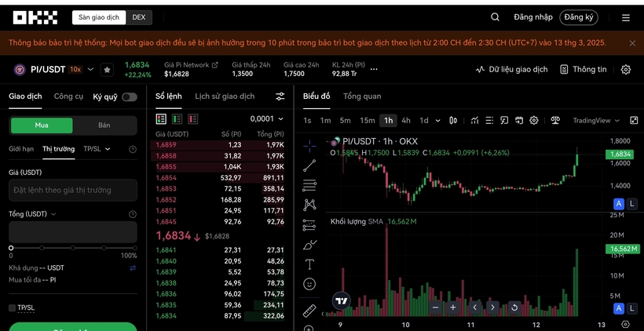Click the Đăng nhập login link

(x=533, y=17)
